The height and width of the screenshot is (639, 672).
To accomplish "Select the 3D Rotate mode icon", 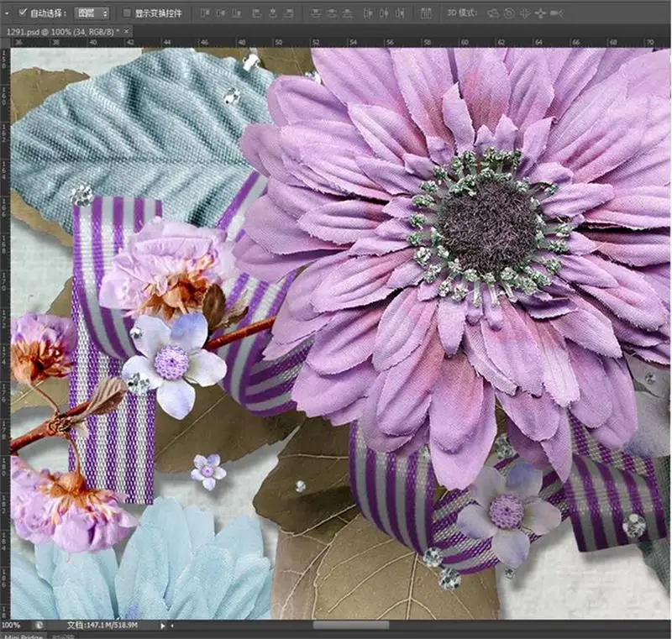I will (x=492, y=13).
